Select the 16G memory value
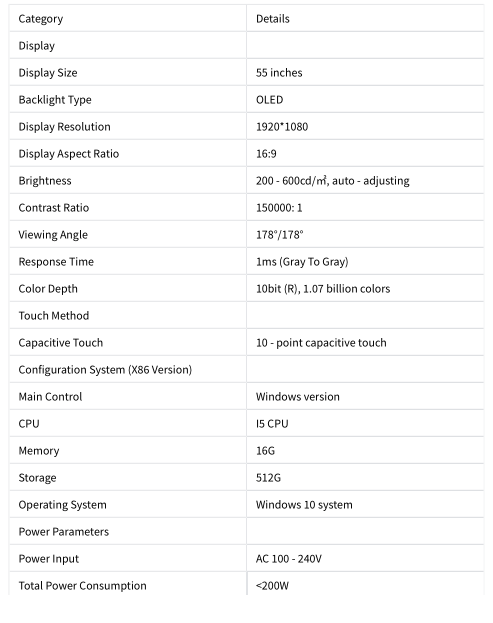Screen dimensions: 493x623 (265, 451)
